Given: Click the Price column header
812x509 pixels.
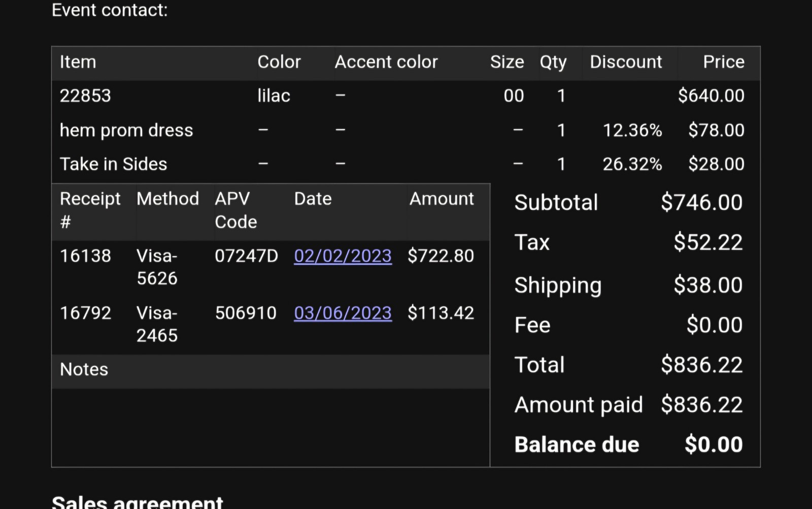Looking at the screenshot, I should [x=723, y=62].
